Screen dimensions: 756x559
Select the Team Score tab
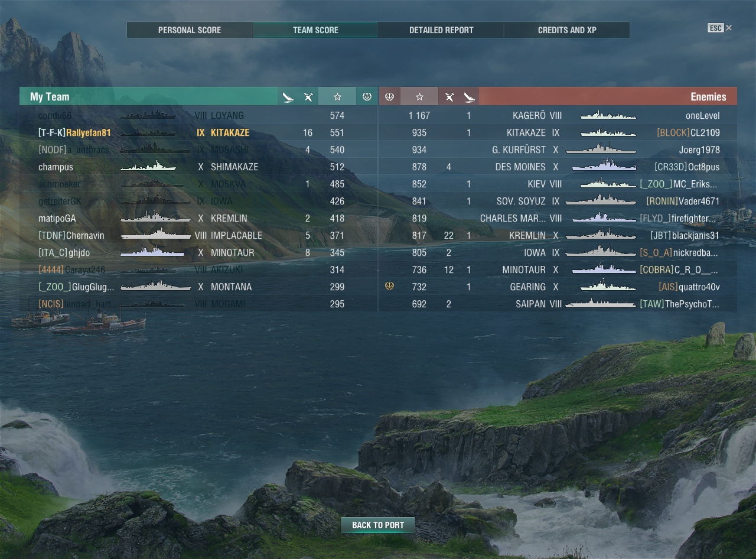(x=315, y=30)
